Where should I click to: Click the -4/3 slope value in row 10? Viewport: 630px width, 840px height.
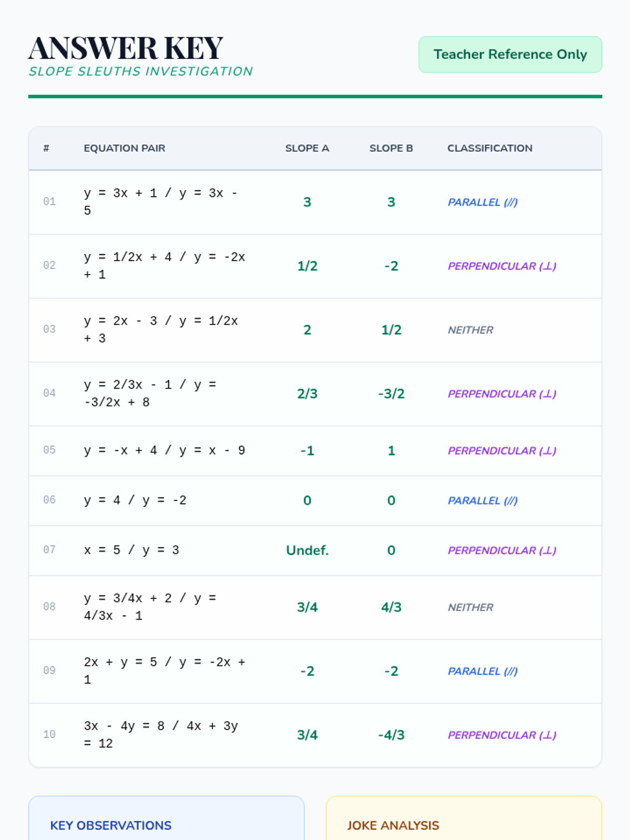391,735
